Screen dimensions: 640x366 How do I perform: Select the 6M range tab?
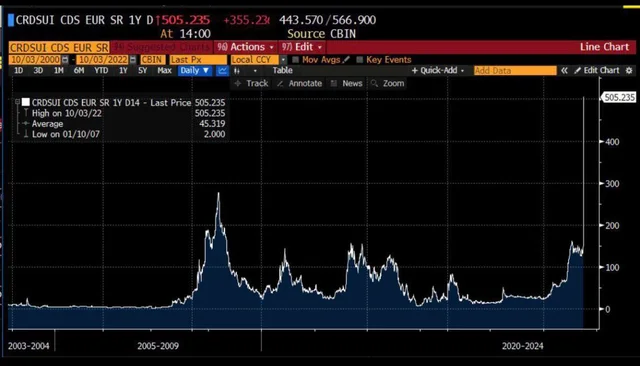point(79,70)
